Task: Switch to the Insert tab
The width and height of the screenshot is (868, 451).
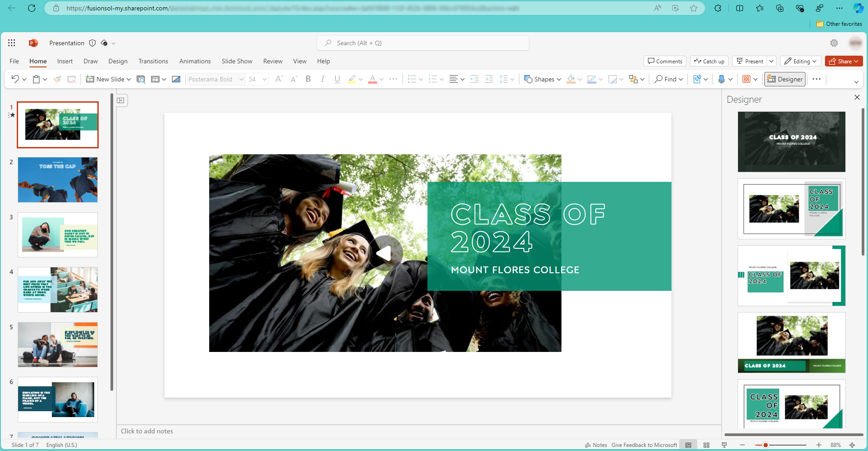Action: (x=65, y=61)
